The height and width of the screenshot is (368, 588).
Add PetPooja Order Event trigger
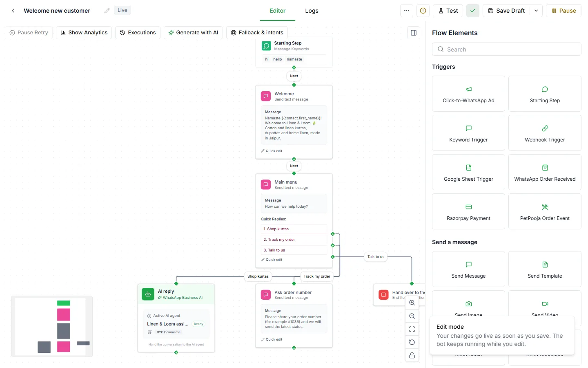[545, 211]
